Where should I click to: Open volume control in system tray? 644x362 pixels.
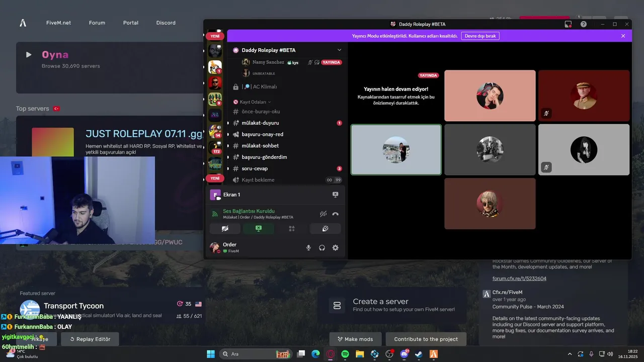click(x=610, y=354)
